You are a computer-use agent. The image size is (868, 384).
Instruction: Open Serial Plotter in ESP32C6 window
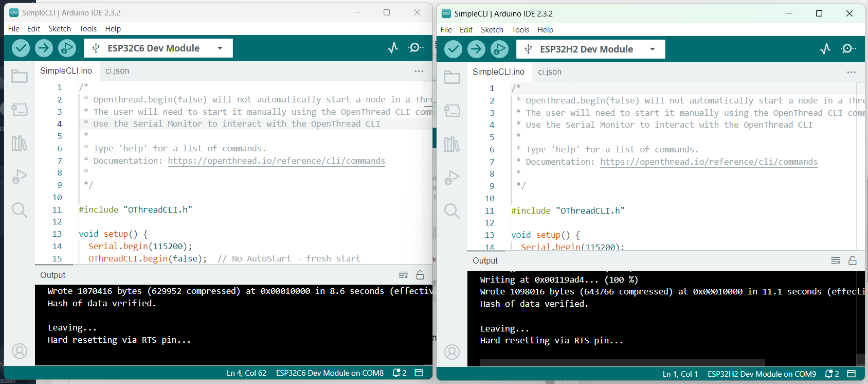point(393,48)
